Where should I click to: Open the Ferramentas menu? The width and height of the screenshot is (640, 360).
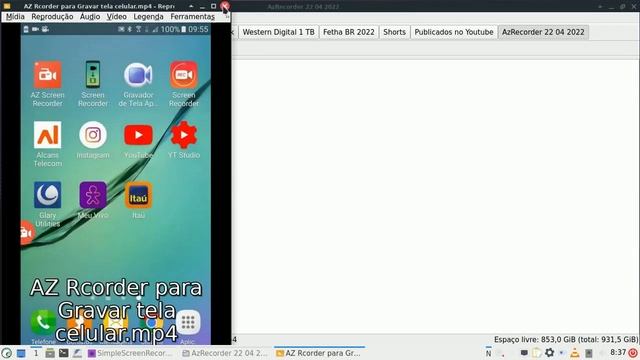193,17
